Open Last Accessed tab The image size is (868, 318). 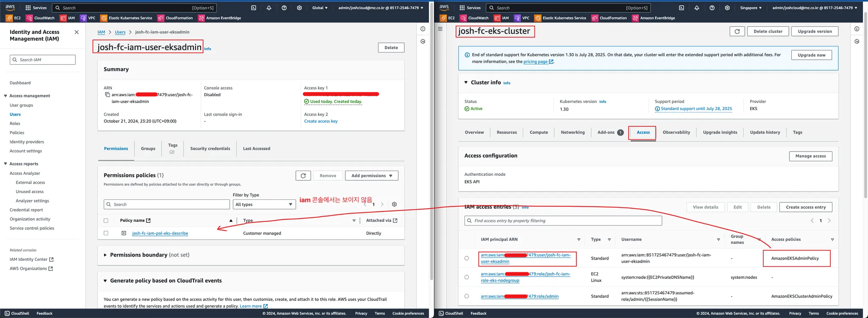click(x=256, y=149)
